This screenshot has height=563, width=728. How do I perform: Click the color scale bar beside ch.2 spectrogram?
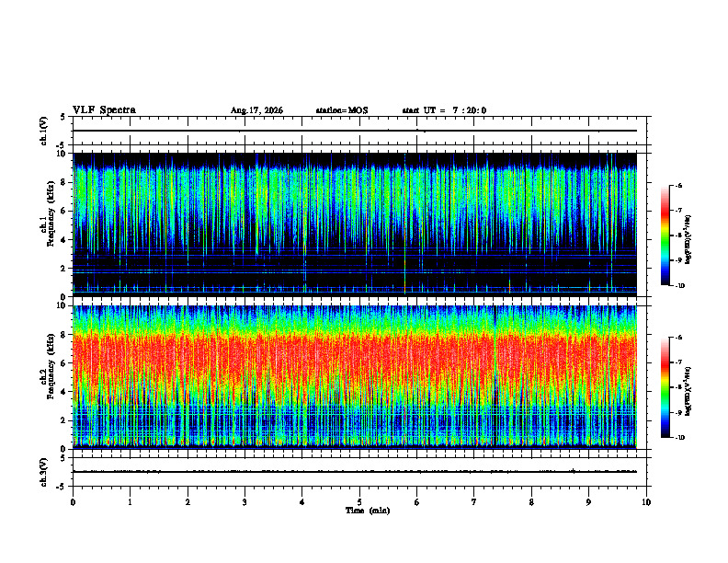pos(665,387)
